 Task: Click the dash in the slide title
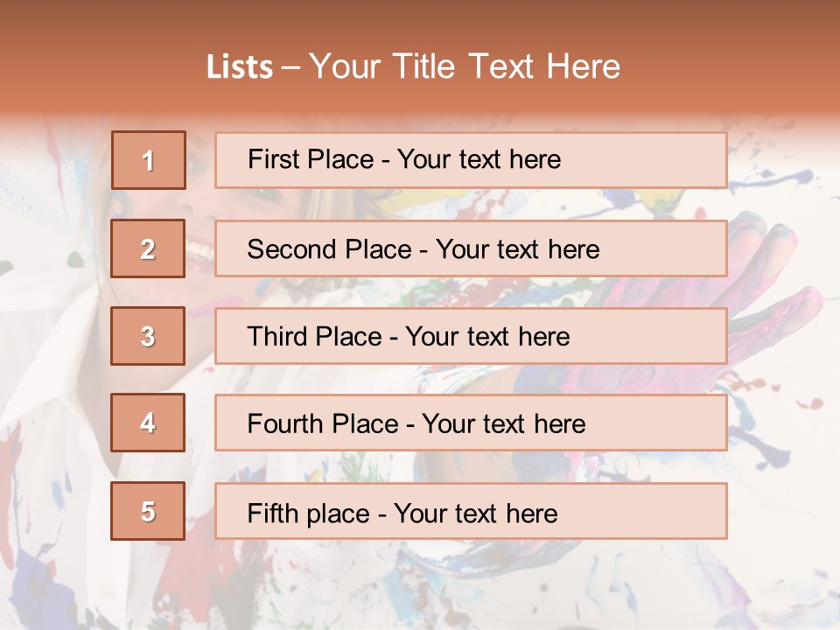291,67
